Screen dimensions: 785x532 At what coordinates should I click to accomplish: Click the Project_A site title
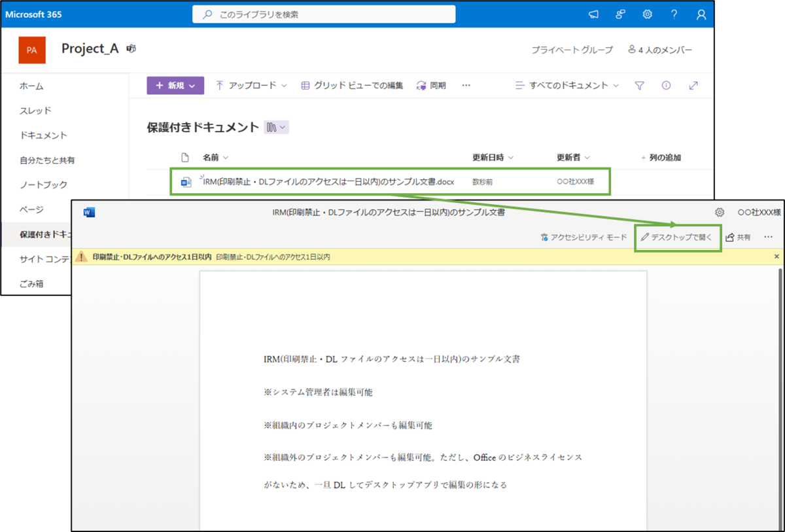(x=90, y=49)
